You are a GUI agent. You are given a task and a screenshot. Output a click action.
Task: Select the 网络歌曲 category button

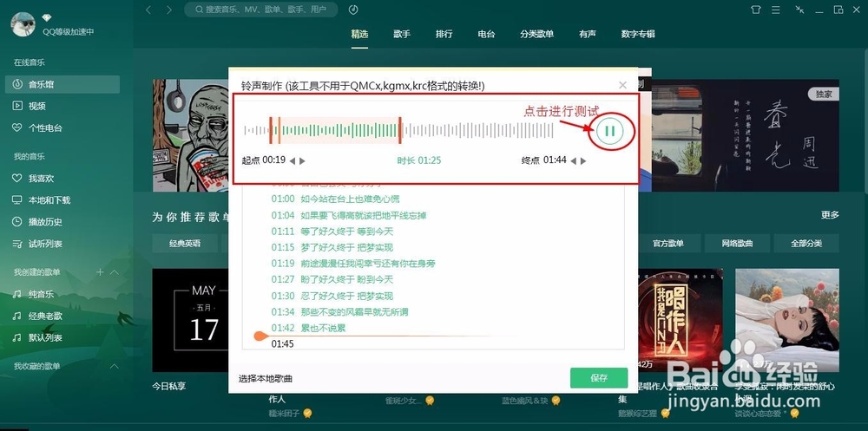(737, 243)
